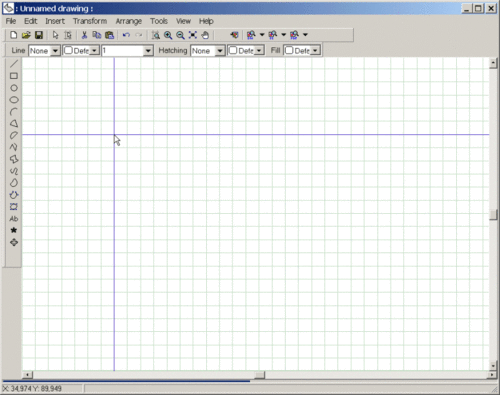
Task: Cut selection with scissors icon
Action: [x=84, y=35]
